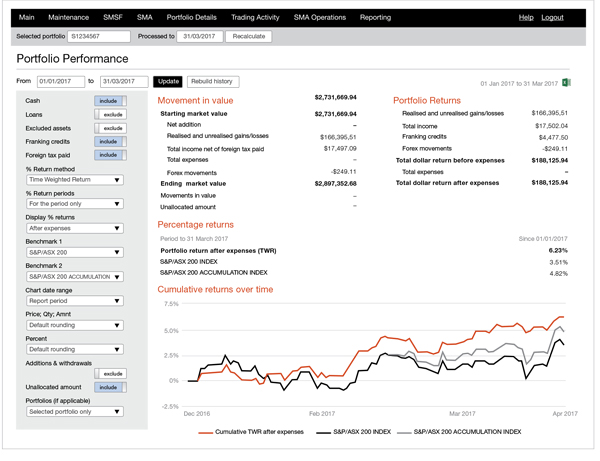Open the Main menu
600x461 pixels.
coord(26,18)
